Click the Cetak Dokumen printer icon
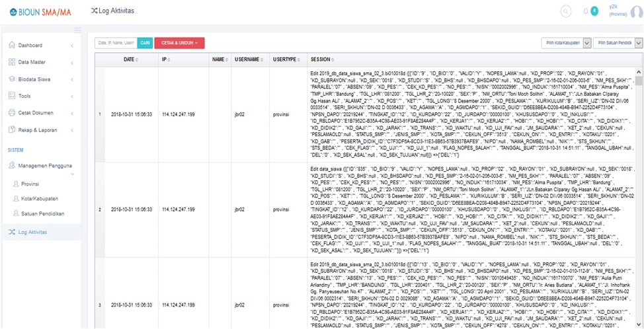Image resolution: width=644 pixels, height=329 pixels. (x=12, y=112)
